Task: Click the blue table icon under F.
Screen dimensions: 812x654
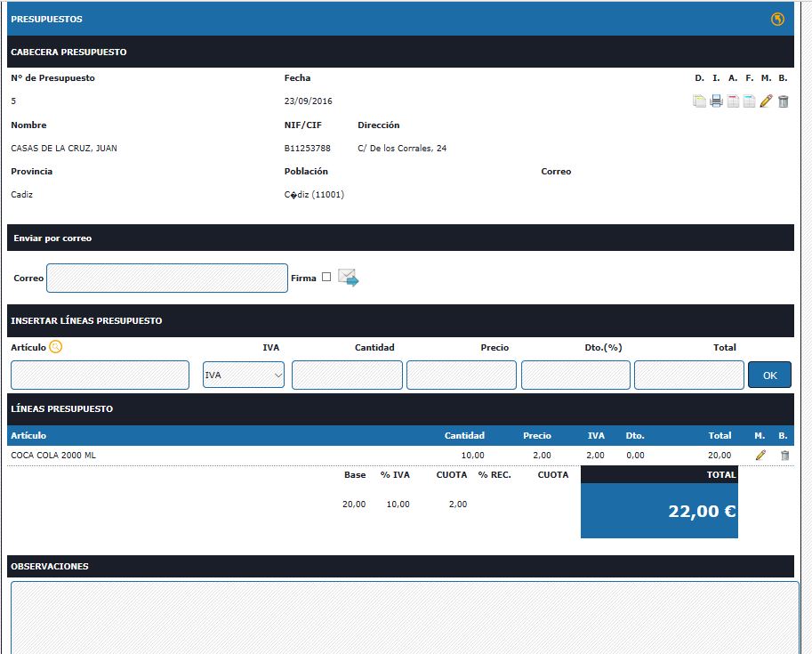Action: pyautogui.click(x=749, y=101)
